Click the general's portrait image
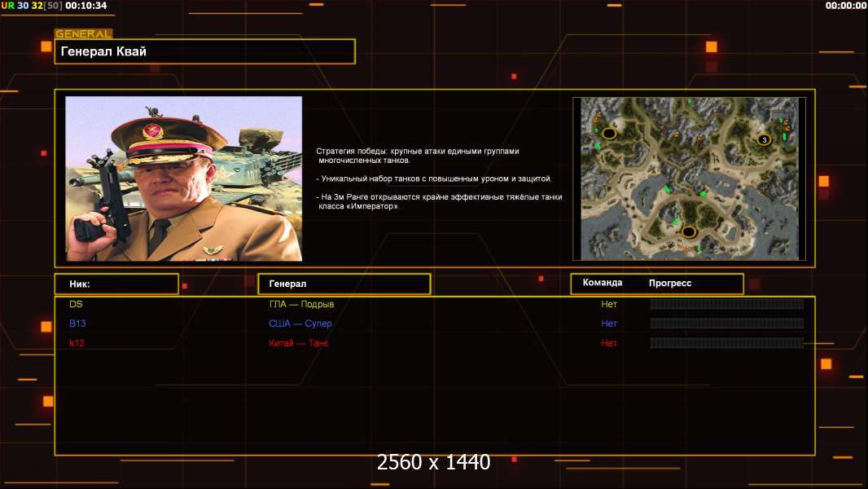The image size is (868, 489). coord(184,178)
